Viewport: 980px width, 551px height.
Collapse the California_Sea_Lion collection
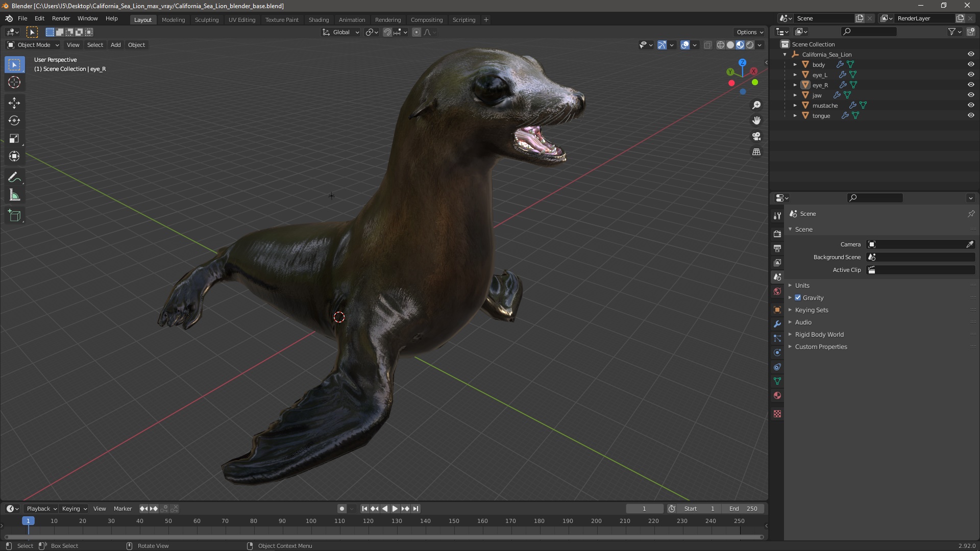(x=785, y=55)
